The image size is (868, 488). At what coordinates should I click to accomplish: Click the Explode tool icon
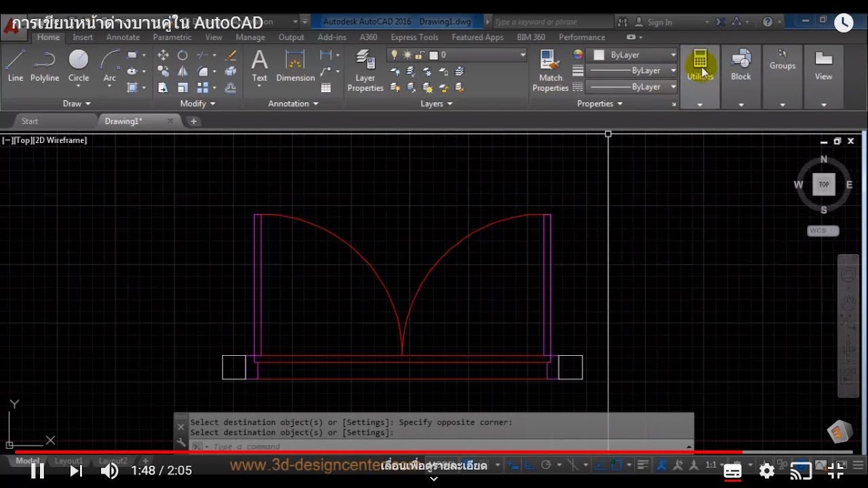click(231, 71)
